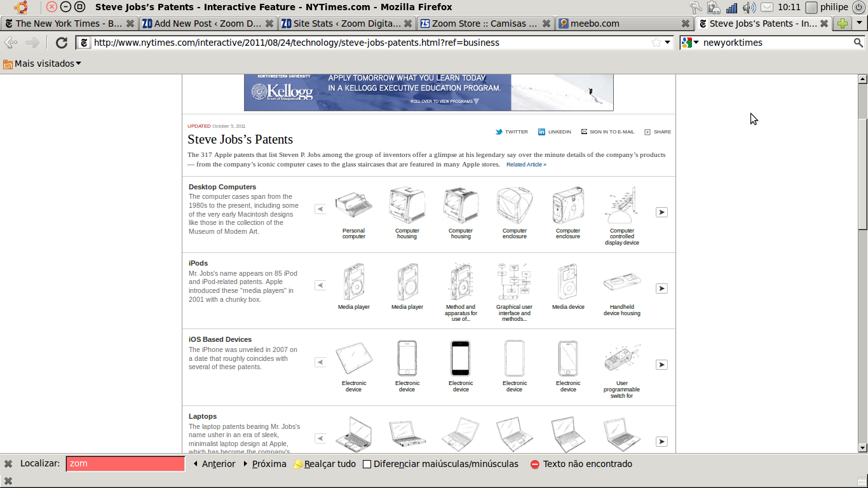Switch to 'Zoom Store :: Camisas' tab
The width and height of the screenshot is (868, 488).
pos(486,24)
